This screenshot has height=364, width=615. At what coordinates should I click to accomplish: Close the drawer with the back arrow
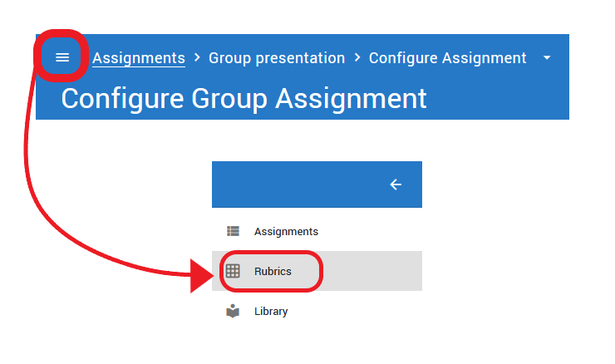396,184
